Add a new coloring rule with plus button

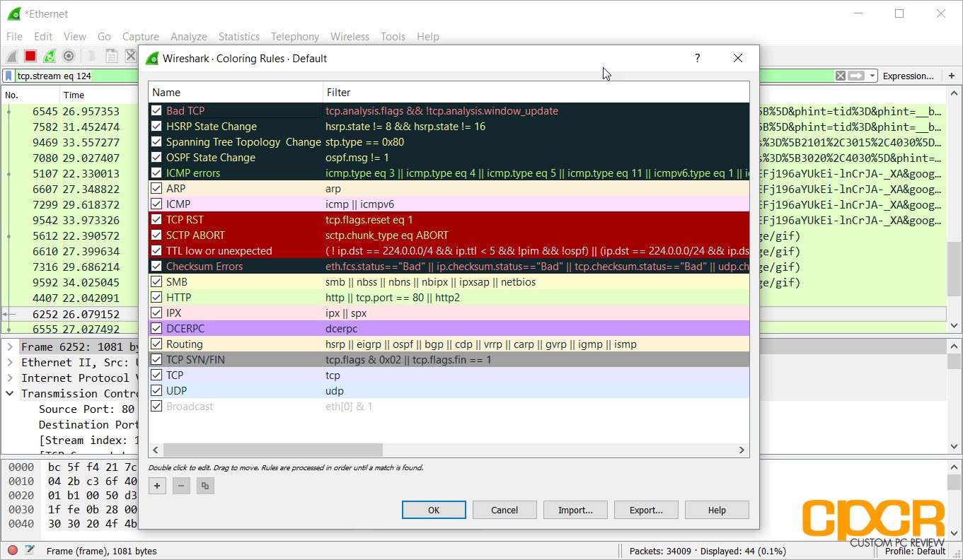[x=157, y=486]
